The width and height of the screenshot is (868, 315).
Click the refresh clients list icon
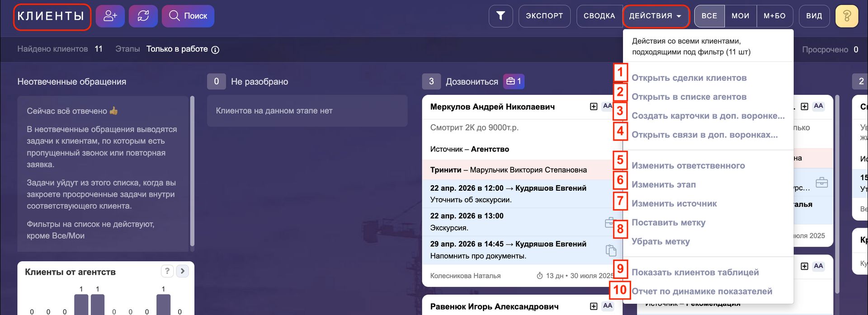tap(143, 16)
